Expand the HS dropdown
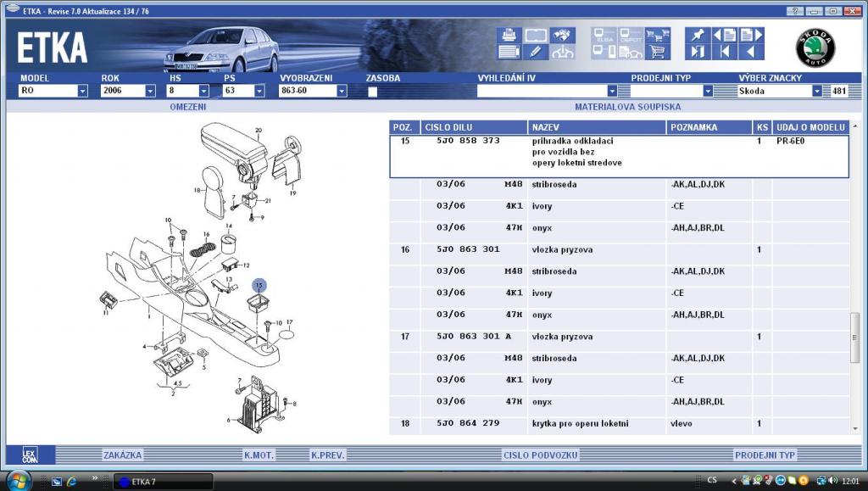 click(x=203, y=91)
